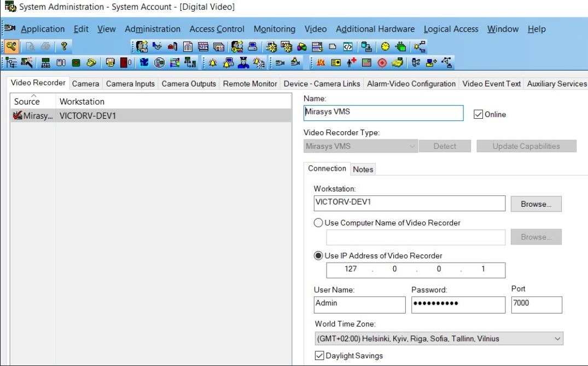Switch to the Camera Inputs tab
Image resolution: width=588 pixels, height=366 pixels.
click(x=130, y=84)
